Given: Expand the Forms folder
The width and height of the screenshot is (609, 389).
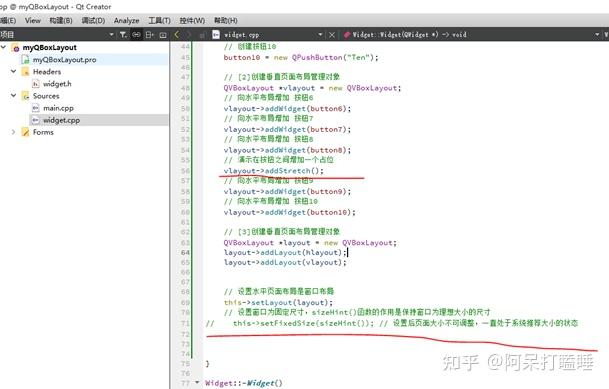Looking at the screenshot, I should 14,132.
